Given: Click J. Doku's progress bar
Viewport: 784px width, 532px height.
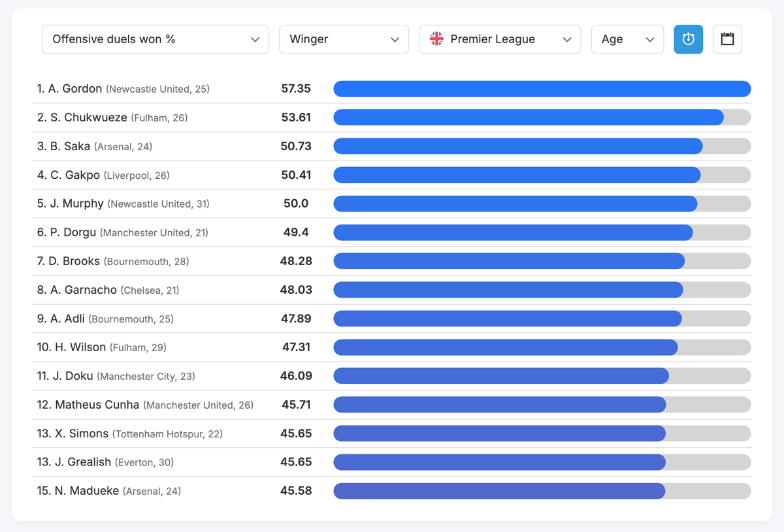Looking at the screenshot, I should 542,376.
